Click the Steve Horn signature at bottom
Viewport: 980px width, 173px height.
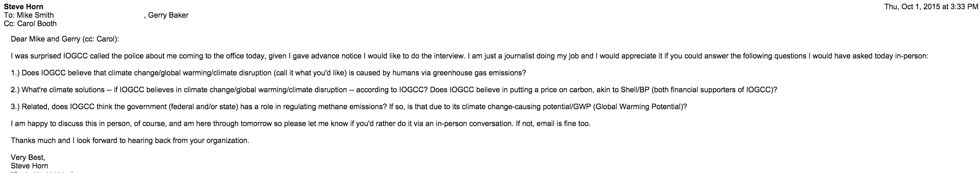(30, 166)
